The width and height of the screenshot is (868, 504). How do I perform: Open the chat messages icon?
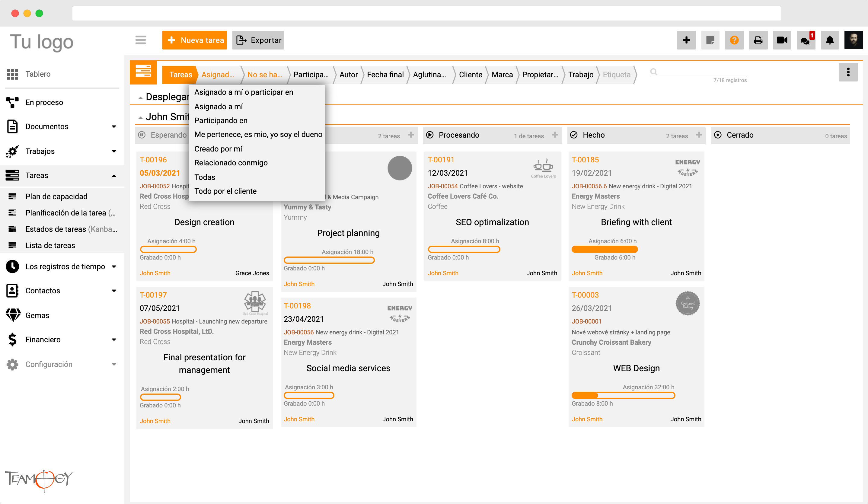pos(806,40)
